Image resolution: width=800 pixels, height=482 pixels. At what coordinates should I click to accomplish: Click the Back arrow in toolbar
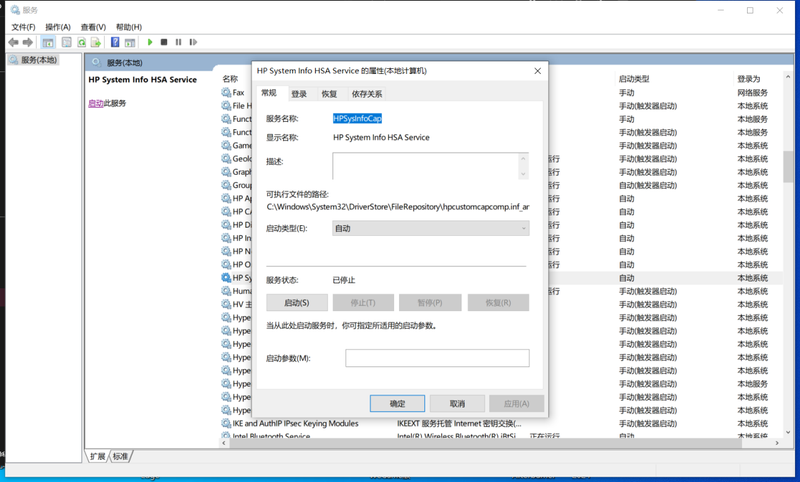click(13, 42)
